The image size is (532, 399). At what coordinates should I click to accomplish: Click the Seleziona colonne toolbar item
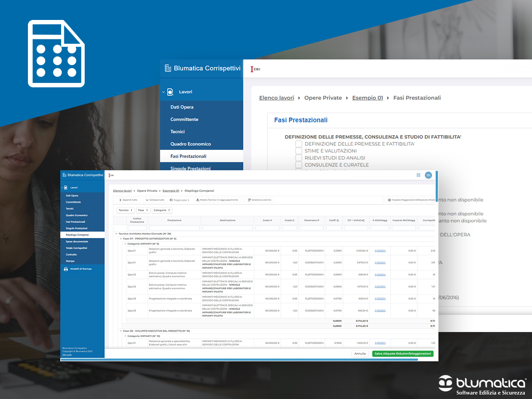pyautogui.click(x=260, y=200)
